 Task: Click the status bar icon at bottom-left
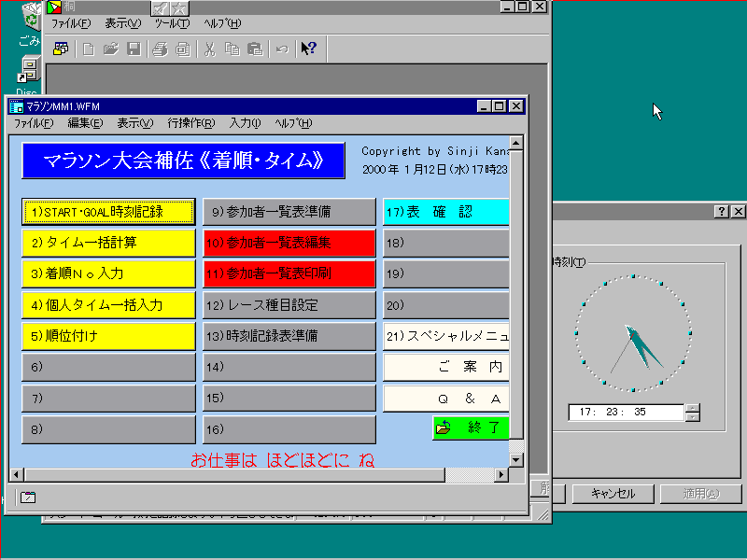coord(28,497)
